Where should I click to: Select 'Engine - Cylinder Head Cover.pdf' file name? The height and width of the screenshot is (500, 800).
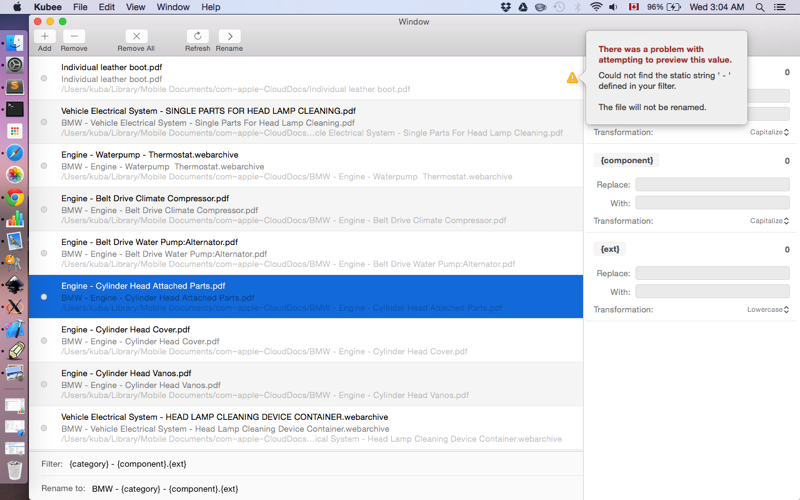pos(126,330)
